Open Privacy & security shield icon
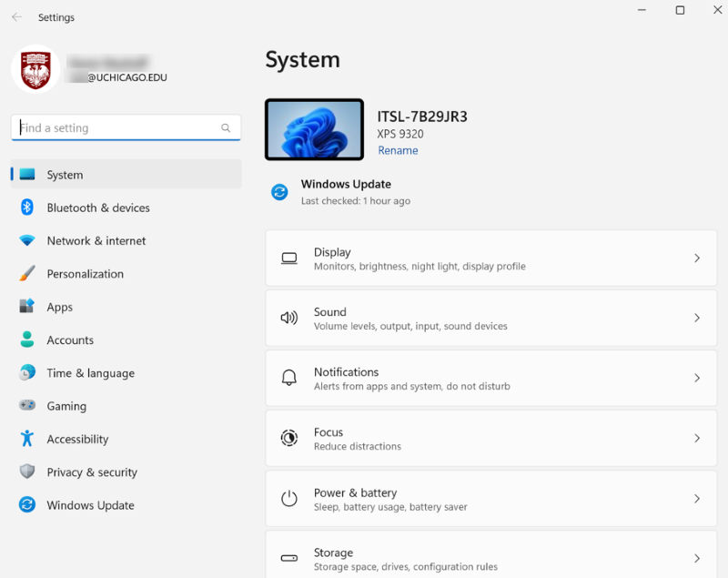The height and width of the screenshot is (578, 728). (28, 472)
